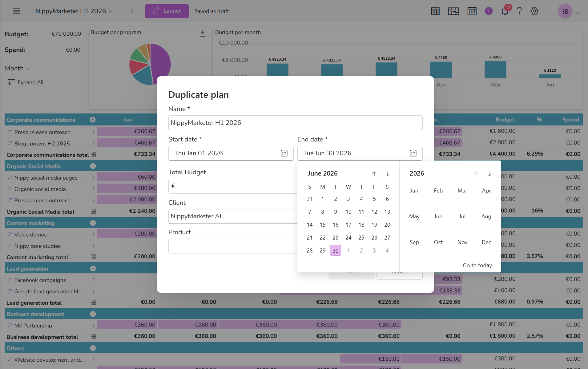
Task: Choose Sep in the month picker
Action: pyautogui.click(x=414, y=242)
